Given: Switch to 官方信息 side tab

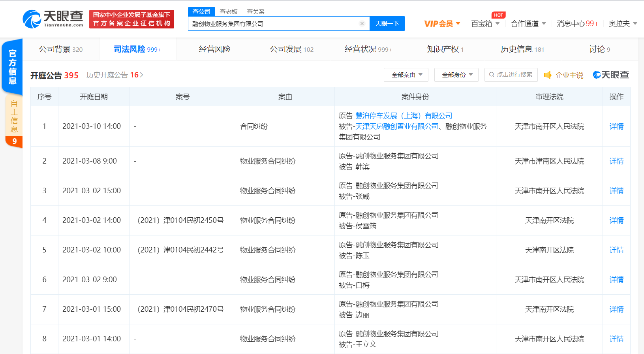Looking at the screenshot, I should (12, 67).
